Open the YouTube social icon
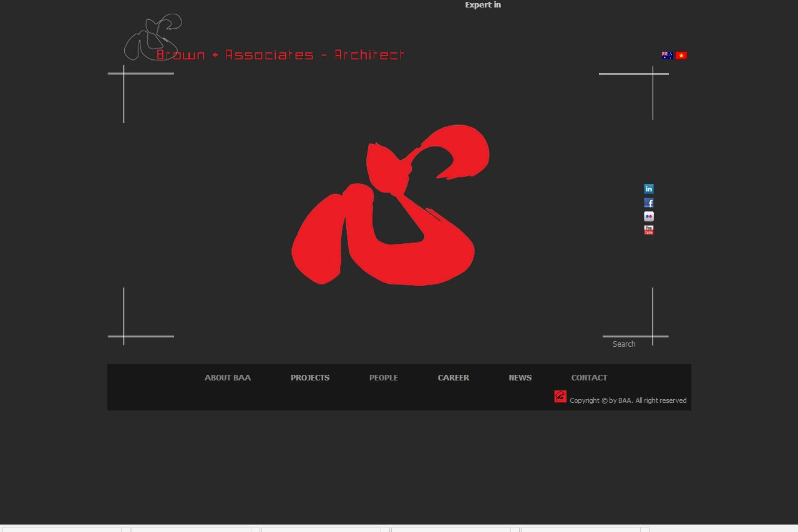798x532 pixels. [649, 230]
